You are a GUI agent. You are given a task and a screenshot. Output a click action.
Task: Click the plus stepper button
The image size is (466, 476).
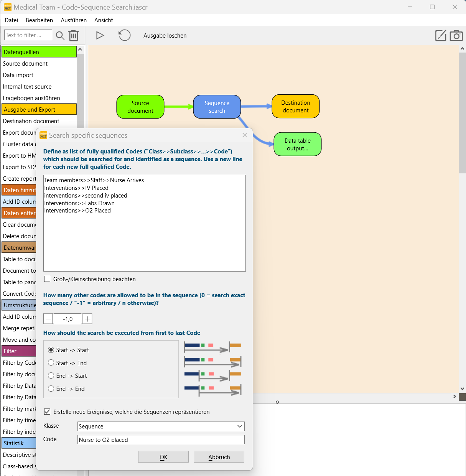pos(87,319)
